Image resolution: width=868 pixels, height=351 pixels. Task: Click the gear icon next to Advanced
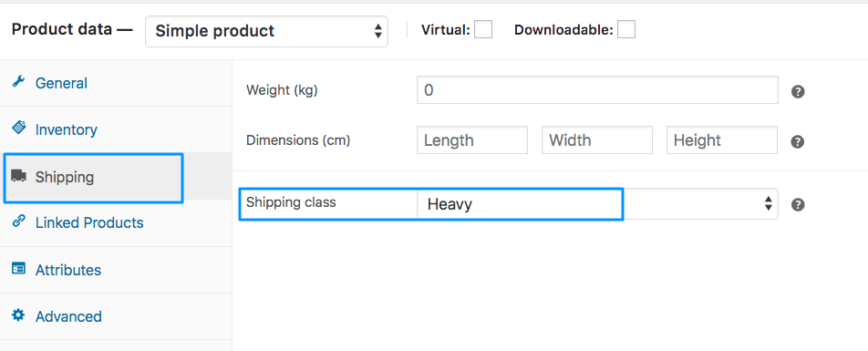click(18, 315)
